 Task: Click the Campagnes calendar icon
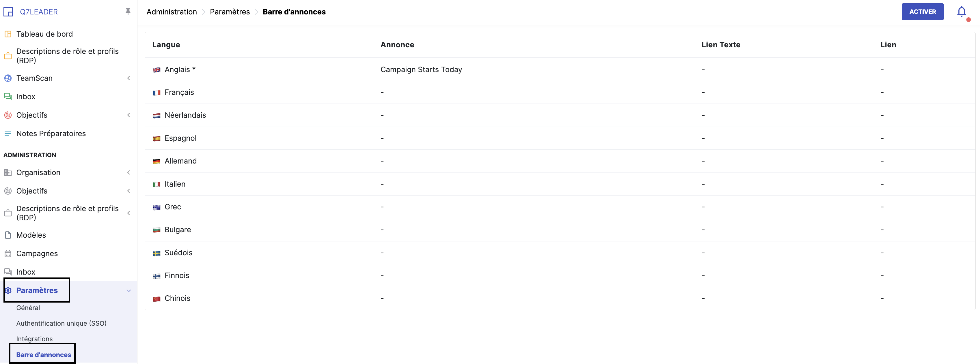tap(8, 254)
